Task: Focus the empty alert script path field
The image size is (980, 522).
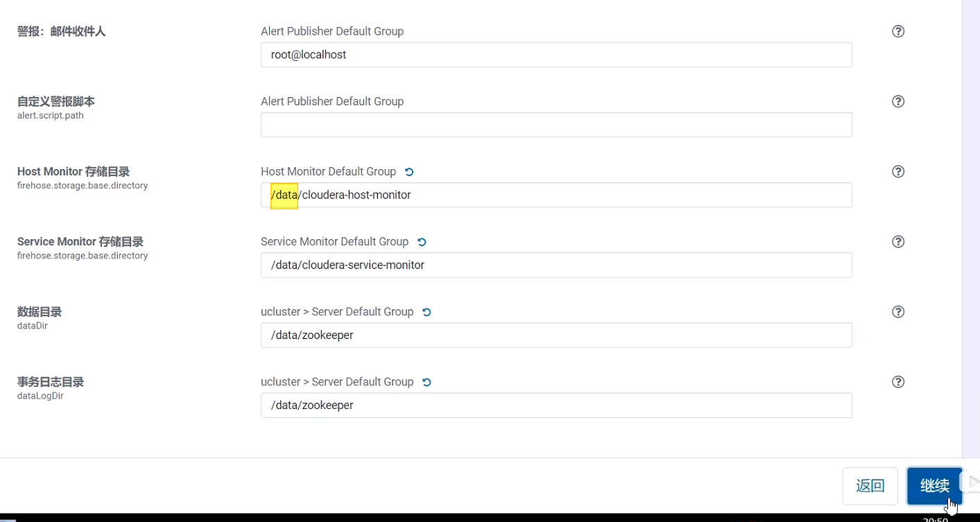Action: [x=556, y=125]
